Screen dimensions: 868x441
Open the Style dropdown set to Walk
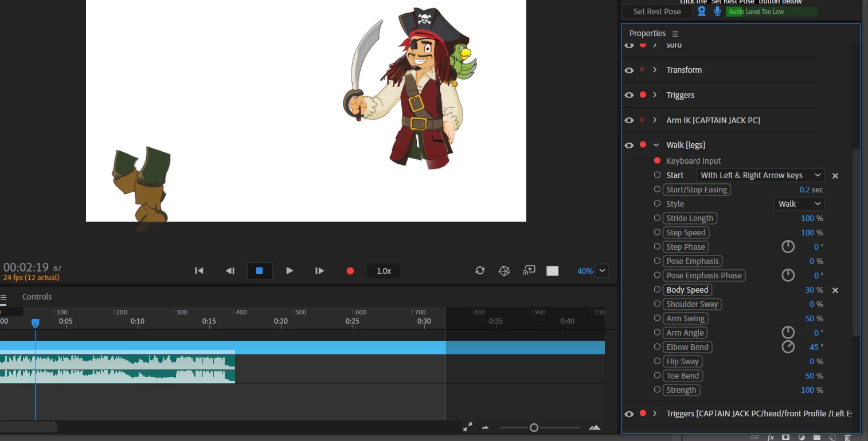pos(799,204)
